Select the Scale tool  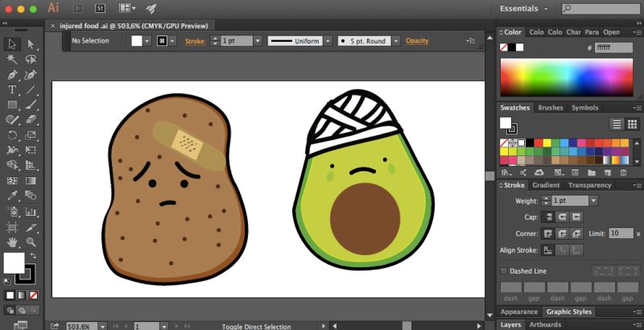coord(31,134)
